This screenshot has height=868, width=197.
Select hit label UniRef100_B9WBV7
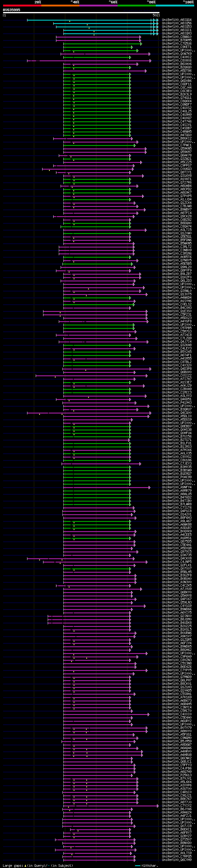pos(177,210)
